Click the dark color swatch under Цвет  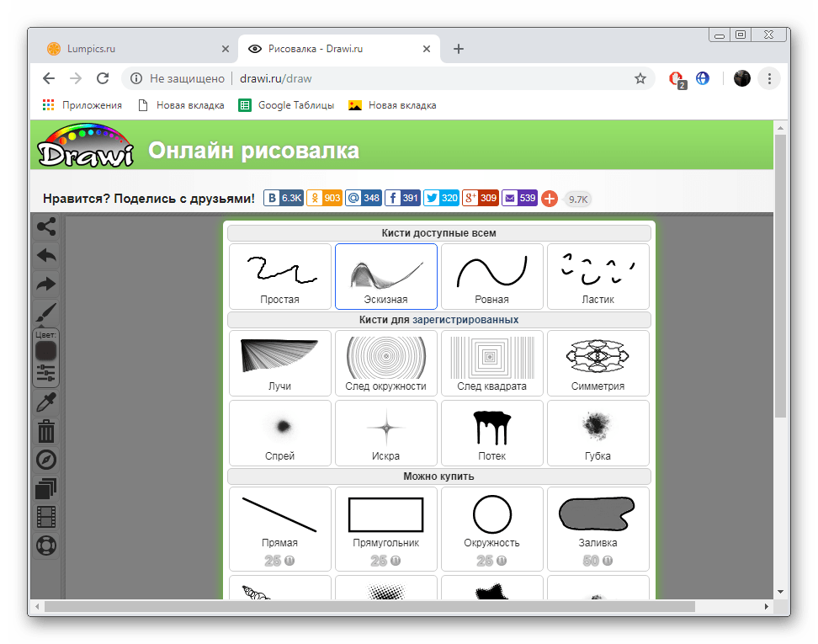[x=46, y=350]
